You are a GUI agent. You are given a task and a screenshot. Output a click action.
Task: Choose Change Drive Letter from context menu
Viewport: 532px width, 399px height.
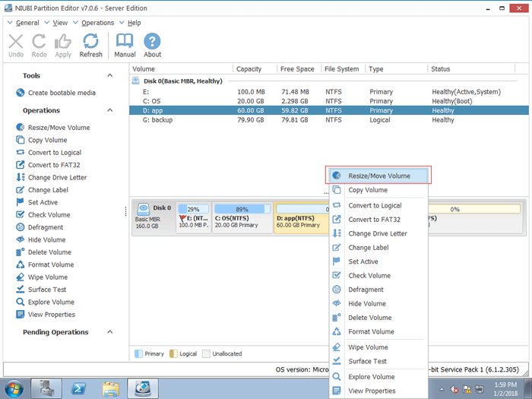(x=378, y=233)
